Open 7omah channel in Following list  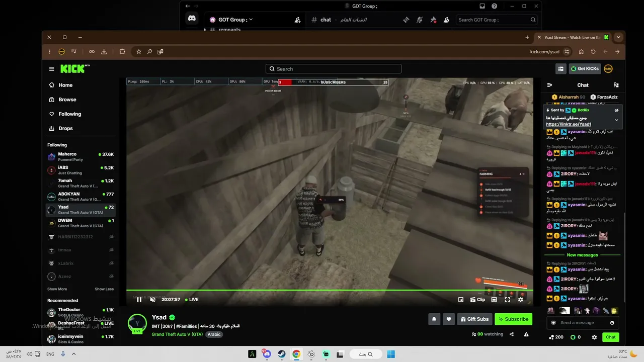(x=80, y=183)
